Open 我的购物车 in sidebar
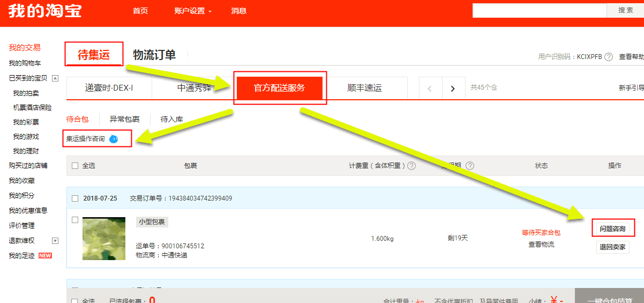Image resolution: width=644 pixels, height=303 pixels. tap(25, 63)
